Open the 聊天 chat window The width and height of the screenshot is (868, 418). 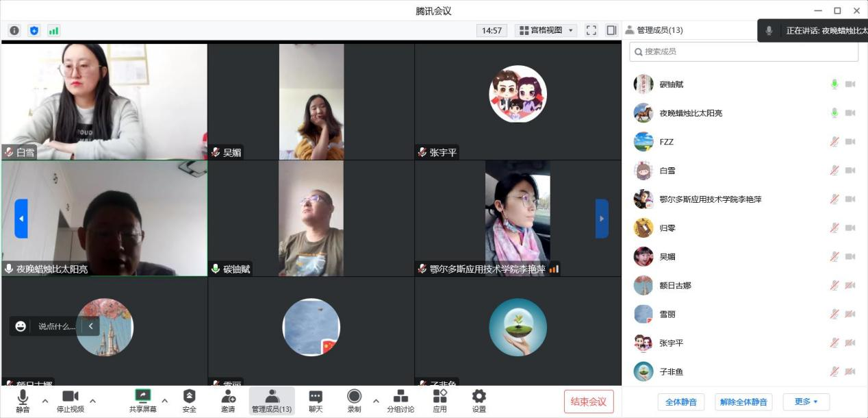point(316,401)
